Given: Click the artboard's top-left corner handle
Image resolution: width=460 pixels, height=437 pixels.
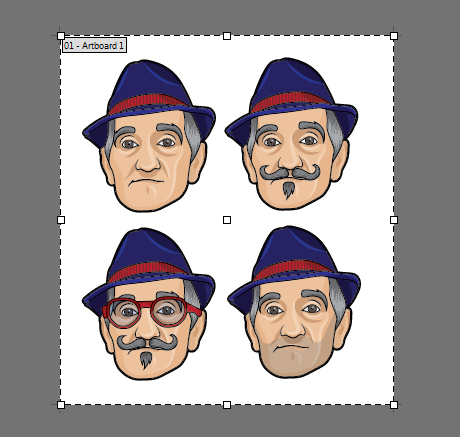Looking at the screenshot, I should click(61, 36).
